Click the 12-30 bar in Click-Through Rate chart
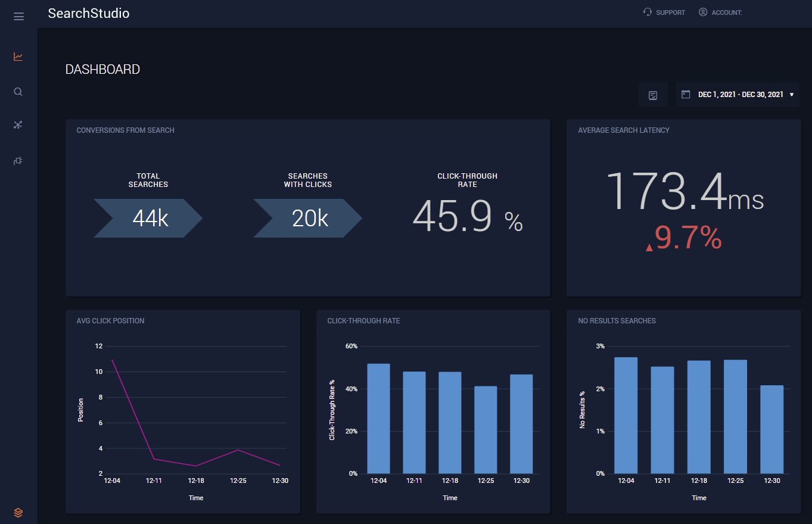This screenshot has height=524, width=812. click(521, 424)
